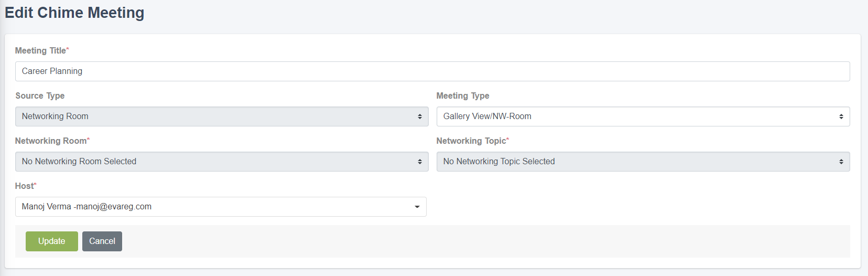Click the Meeting Title label
This screenshot has width=868, height=276.
[41, 51]
